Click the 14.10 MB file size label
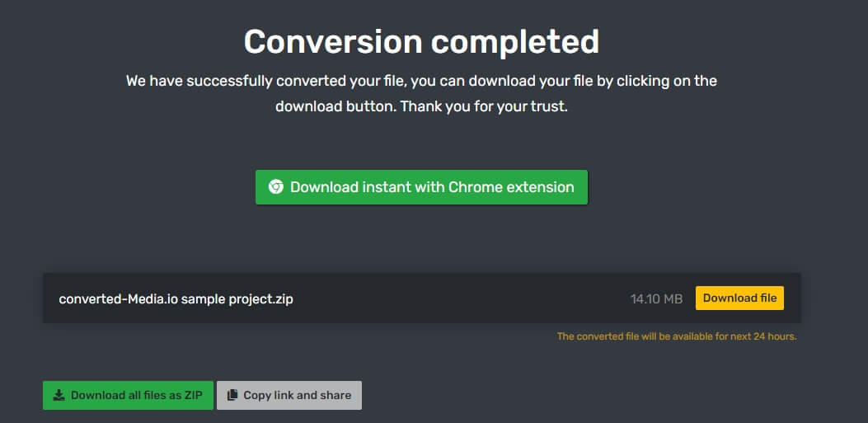Screen dimensions: 868x423 [656, 299]
